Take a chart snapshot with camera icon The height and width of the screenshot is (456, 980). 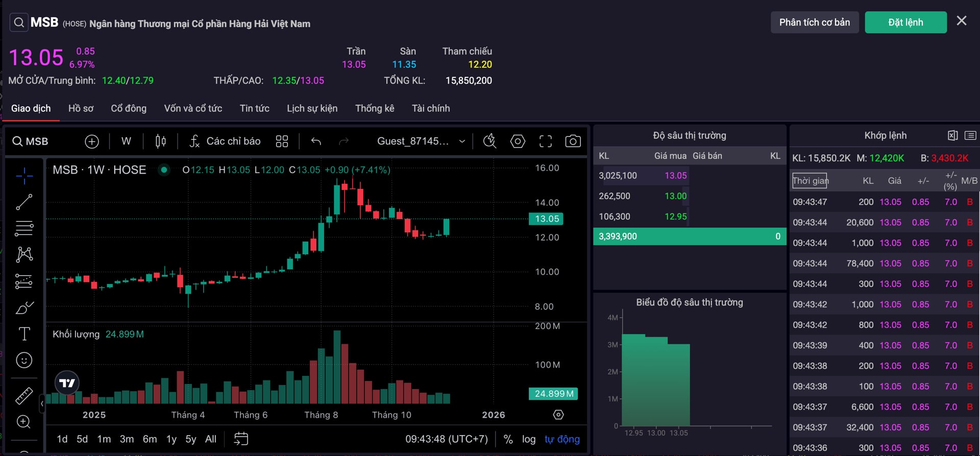[573, 141]
